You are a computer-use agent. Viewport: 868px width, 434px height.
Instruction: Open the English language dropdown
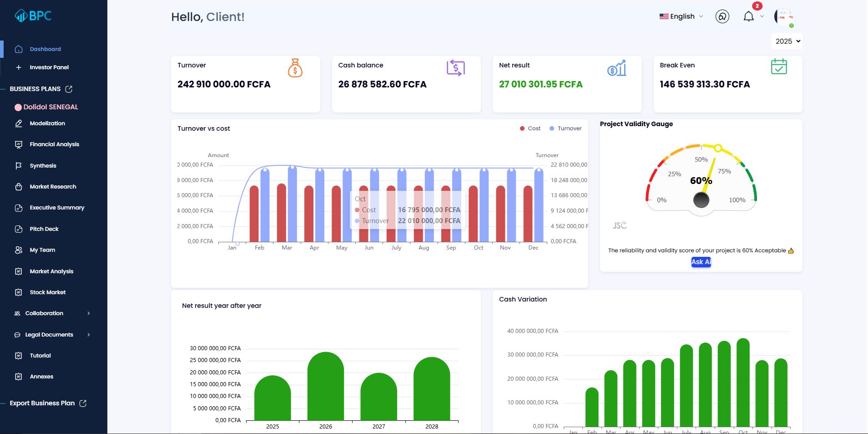coord(681,16)
